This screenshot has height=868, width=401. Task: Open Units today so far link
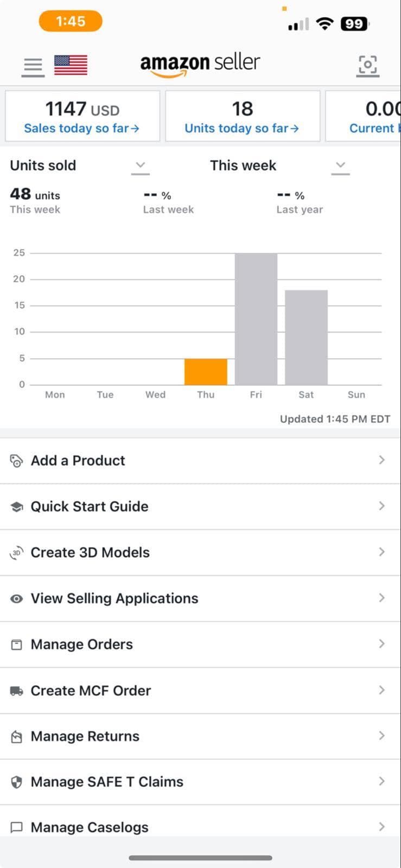coord(242,129)
